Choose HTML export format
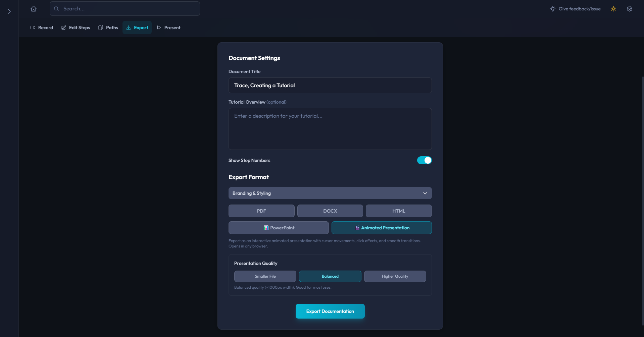This screenshot has width=644, height=337. (399, 211)
